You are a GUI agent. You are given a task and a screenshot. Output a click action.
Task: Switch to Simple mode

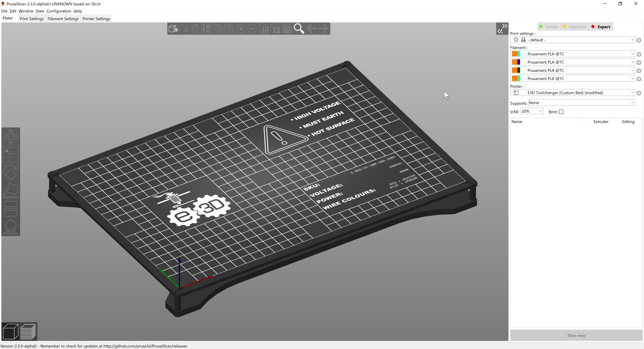coord(549,27)
